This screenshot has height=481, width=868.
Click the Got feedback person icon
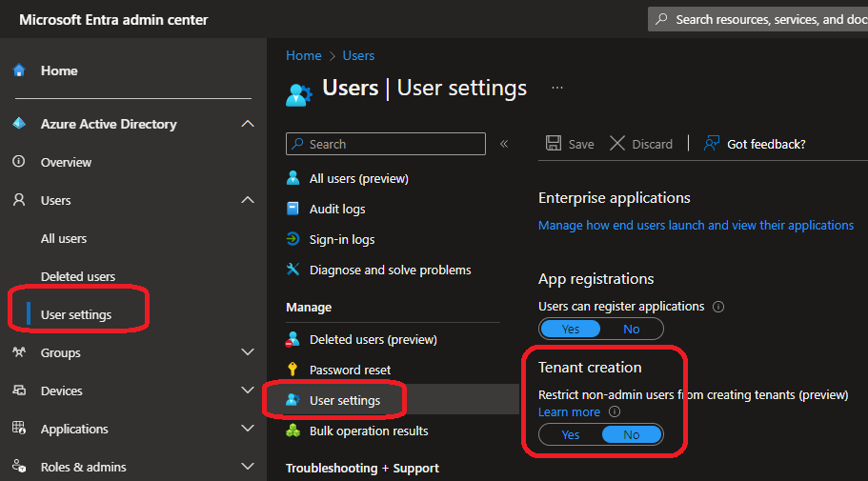[711, 144]
